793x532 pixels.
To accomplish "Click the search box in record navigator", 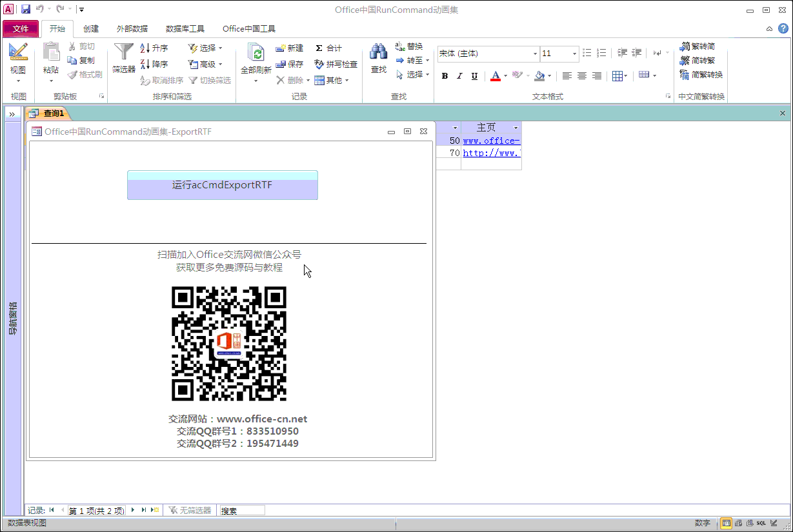I will pos(243,510).
